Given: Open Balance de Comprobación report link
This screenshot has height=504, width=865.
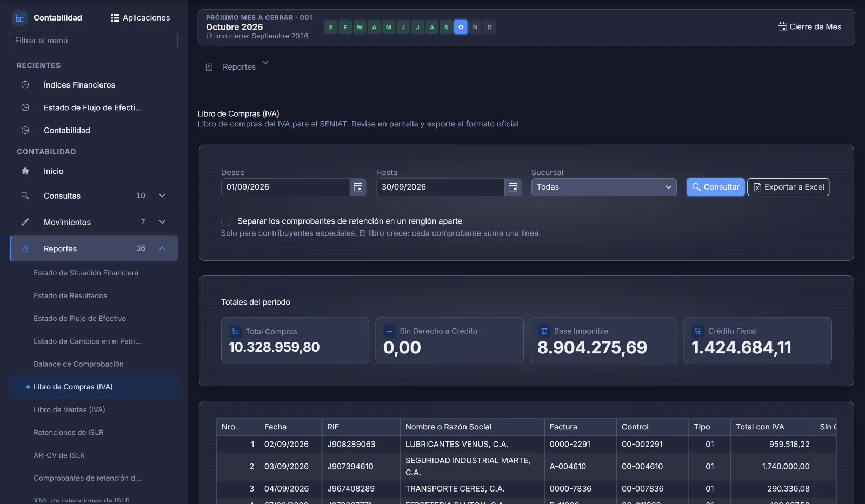Looking at the screenshot, I should click(78, 364).
